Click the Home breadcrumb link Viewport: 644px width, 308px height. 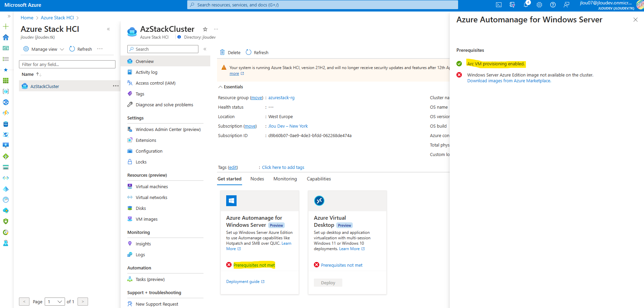27,18
